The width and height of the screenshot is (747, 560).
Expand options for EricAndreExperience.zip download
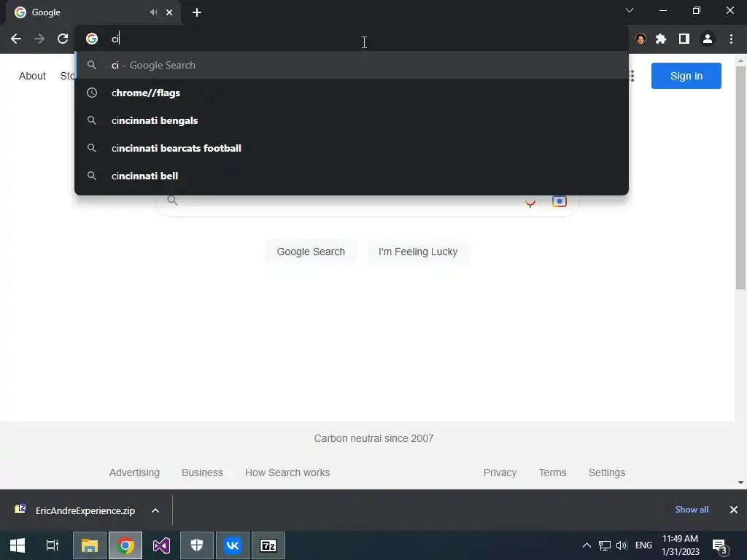[155, 510]
